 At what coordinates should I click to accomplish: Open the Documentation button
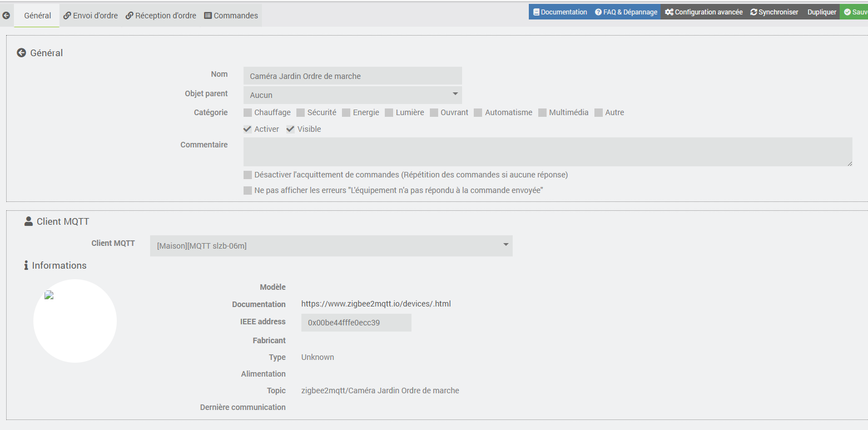coord(560,12)
